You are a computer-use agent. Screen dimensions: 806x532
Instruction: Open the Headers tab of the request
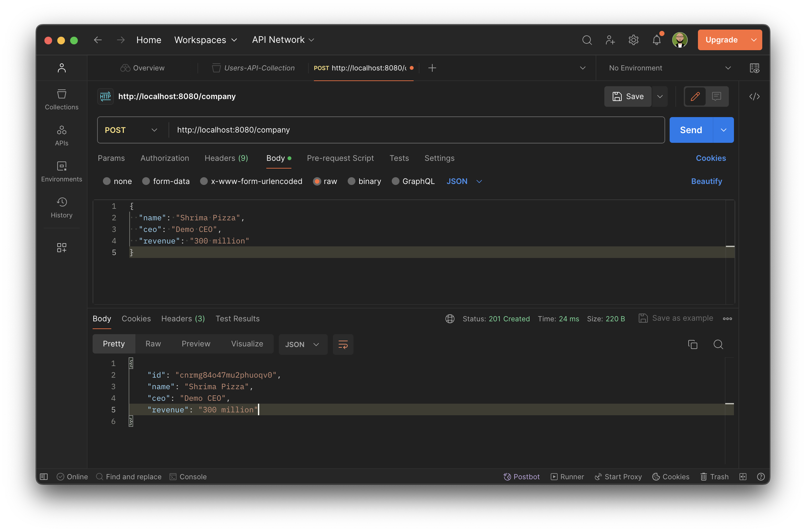coord(226,158)
